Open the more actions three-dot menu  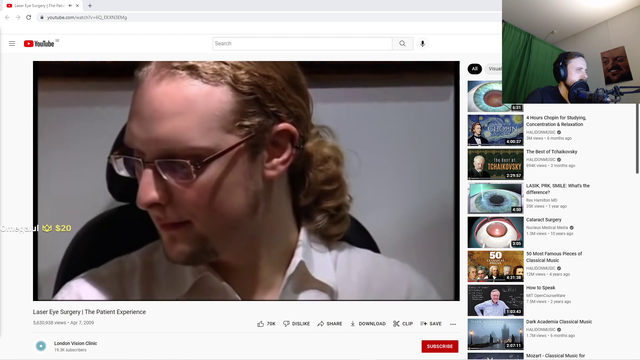click(453, 324)
